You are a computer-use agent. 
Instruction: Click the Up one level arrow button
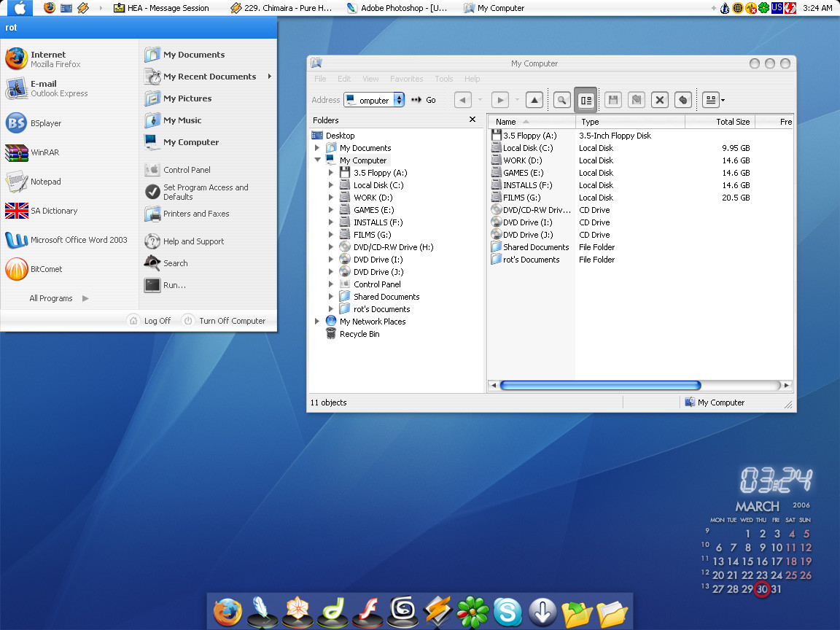pyautogui.click(x=534, y=100)
